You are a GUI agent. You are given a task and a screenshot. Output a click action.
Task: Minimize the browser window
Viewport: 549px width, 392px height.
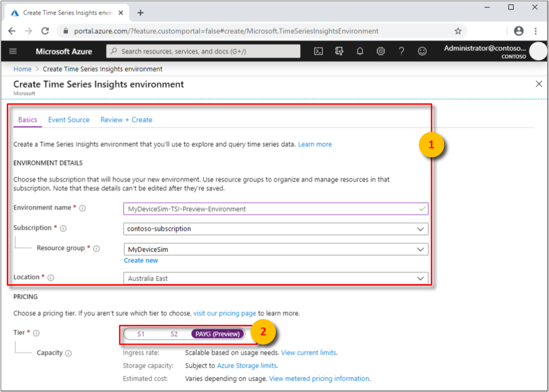click(488, 7)
